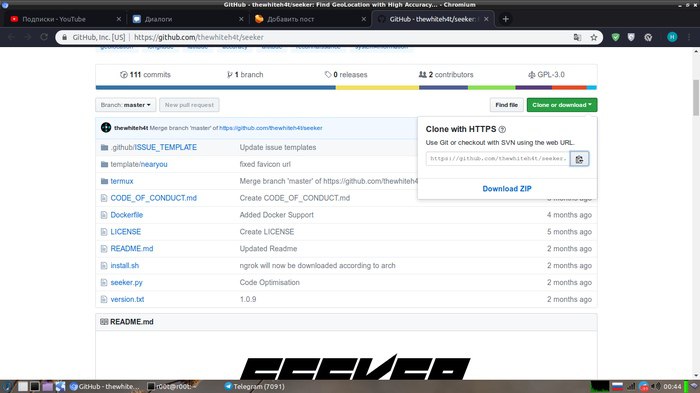View the 1 branch list
The height and width of the screenshot is (393, 700).
click(x=245, y=75)
